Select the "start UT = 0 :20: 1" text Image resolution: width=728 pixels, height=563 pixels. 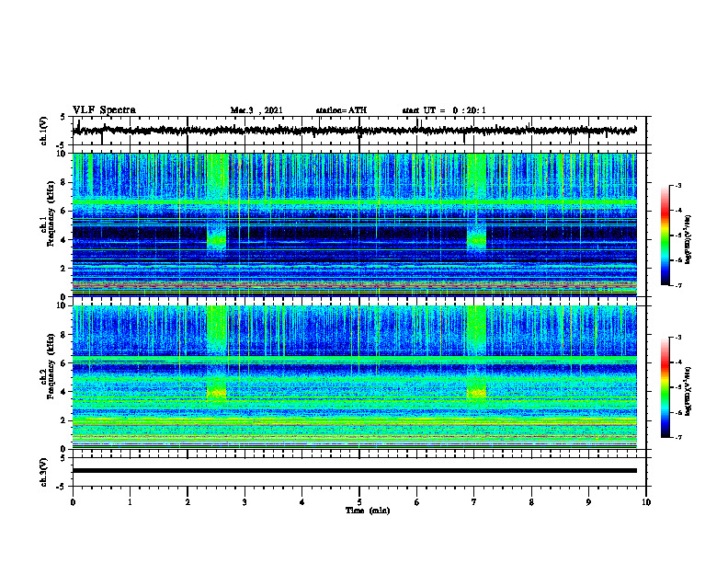coord(444,110)
